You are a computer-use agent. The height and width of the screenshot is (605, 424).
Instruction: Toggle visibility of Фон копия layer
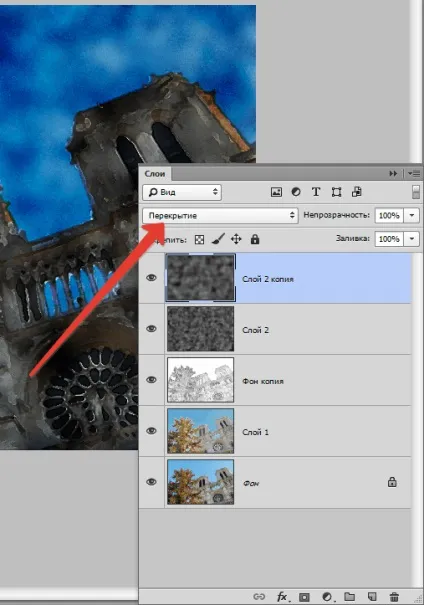(151, 380)
